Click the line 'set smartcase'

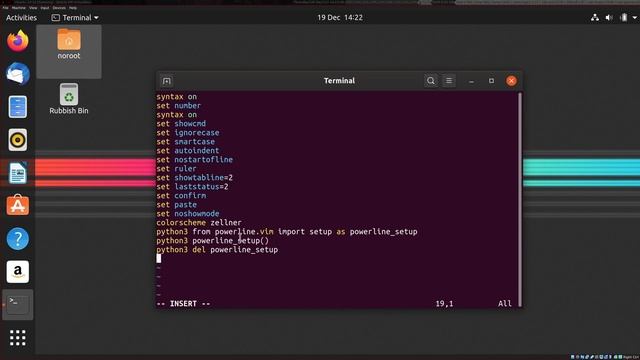[186, 142]
